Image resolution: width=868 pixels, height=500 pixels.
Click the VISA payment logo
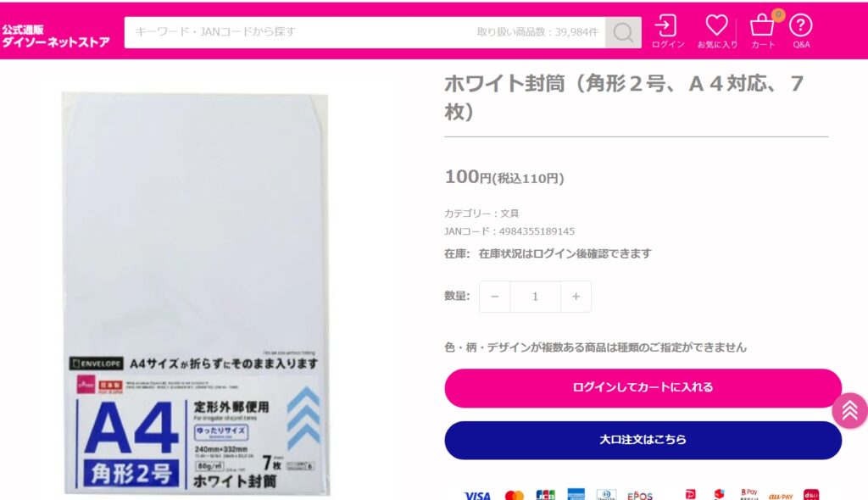pos(477,496)
